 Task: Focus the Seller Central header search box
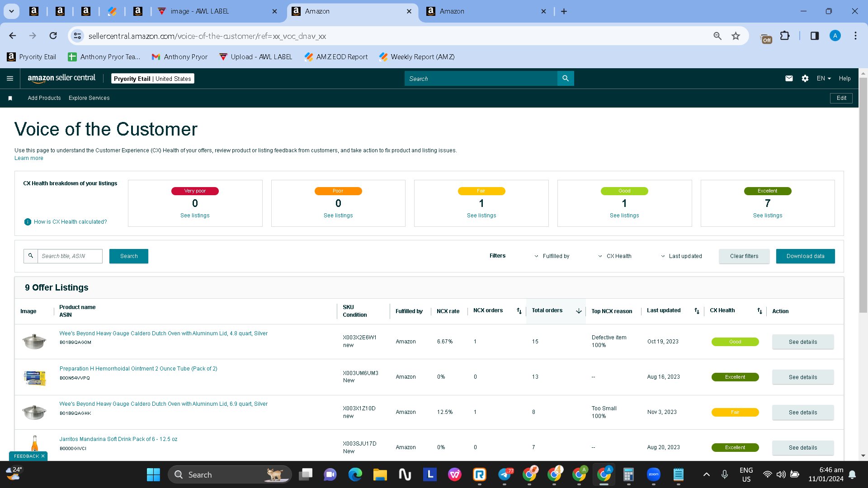[x=481, y=79]
